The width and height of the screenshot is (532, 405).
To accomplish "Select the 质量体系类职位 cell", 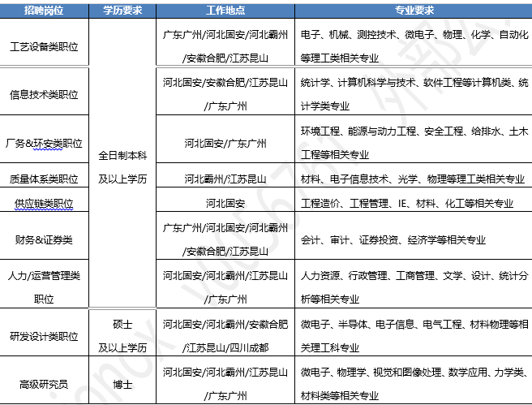I will point(45,179).
